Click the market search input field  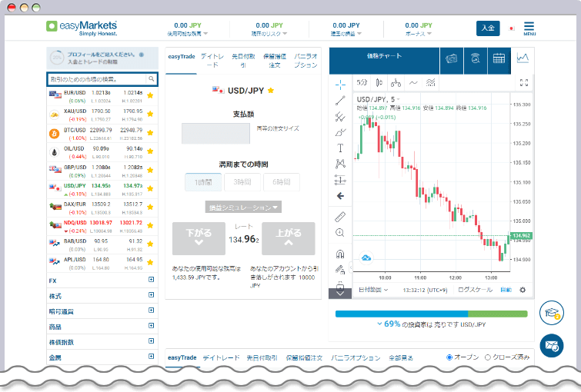(99, 79)
